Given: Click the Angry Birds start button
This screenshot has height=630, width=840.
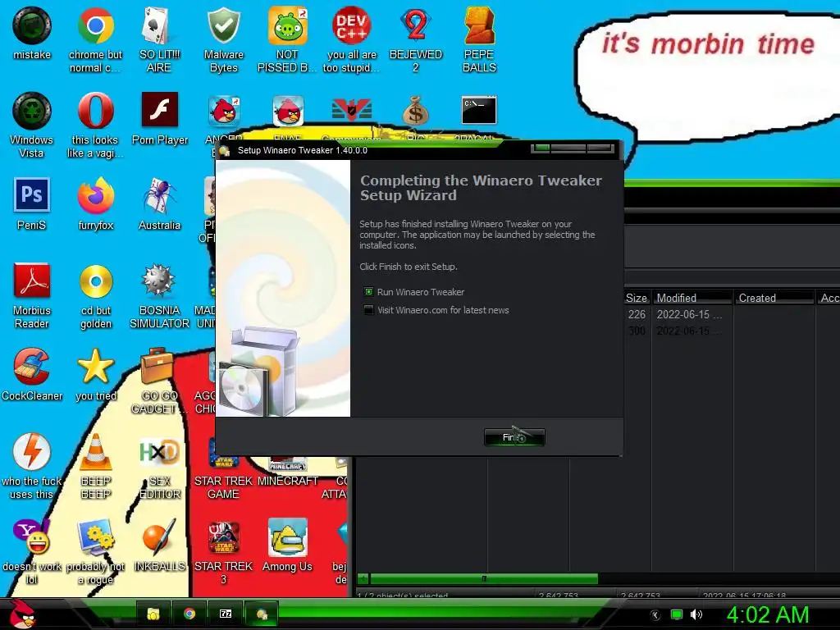Looking at the screenshot, I should pyautogui.click(x=21, y=614).
